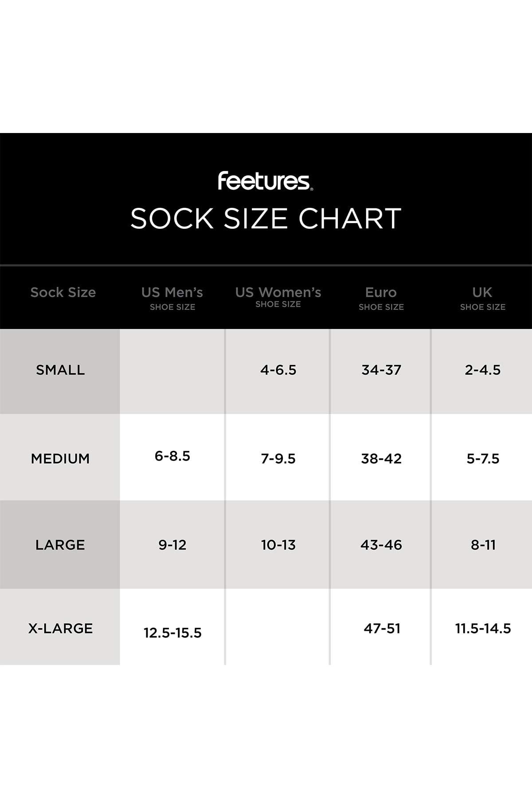Click the 11.5-14.5 UK size cell

tap(483, 628)
